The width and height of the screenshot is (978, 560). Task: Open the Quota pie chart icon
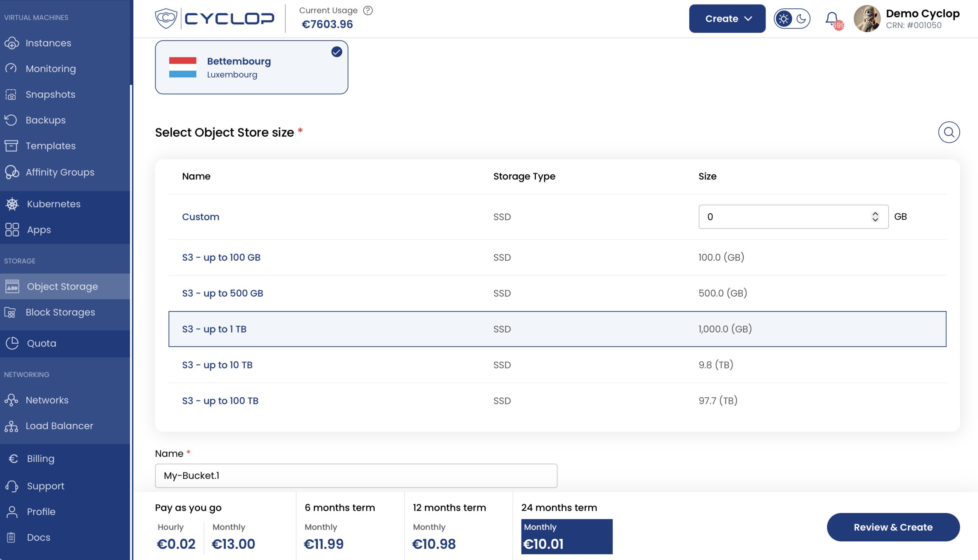point(12,343)
